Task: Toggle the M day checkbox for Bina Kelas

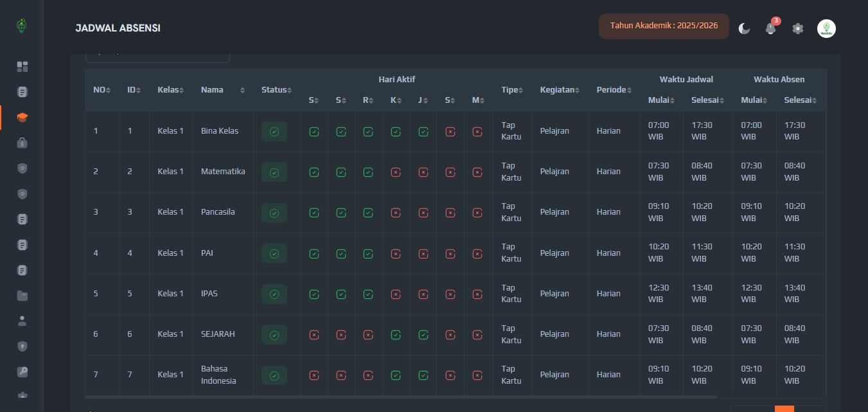Action: tap(477, 131)
